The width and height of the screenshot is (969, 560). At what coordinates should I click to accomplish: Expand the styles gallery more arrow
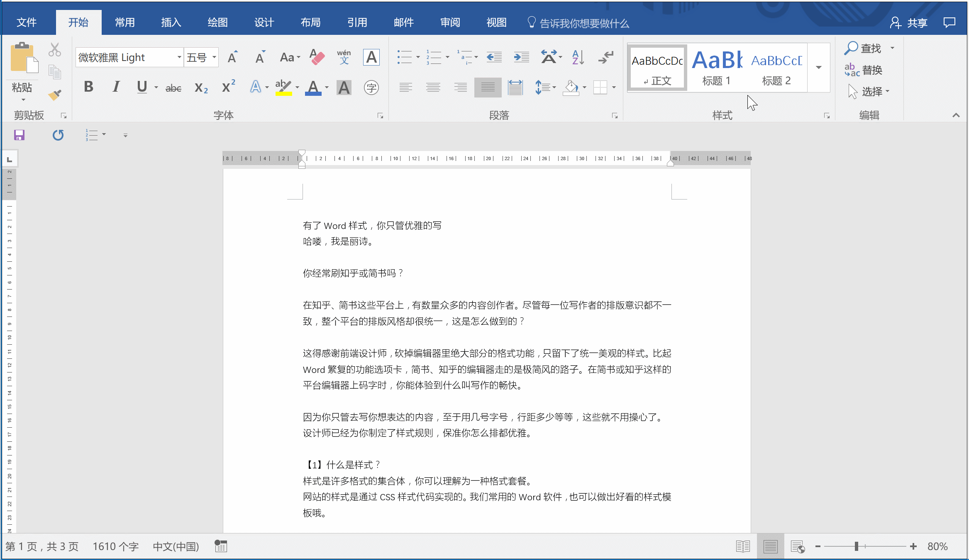click(x=819, y=67)
